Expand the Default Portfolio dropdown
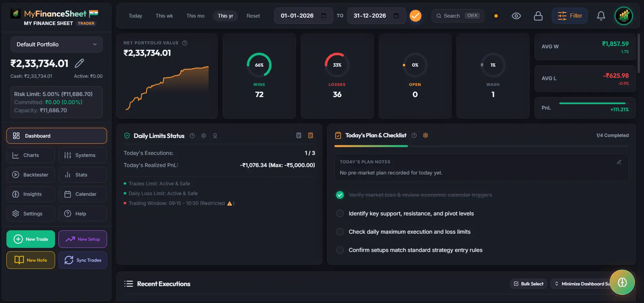This screenshot has width=644, height=303. (56, 44)
